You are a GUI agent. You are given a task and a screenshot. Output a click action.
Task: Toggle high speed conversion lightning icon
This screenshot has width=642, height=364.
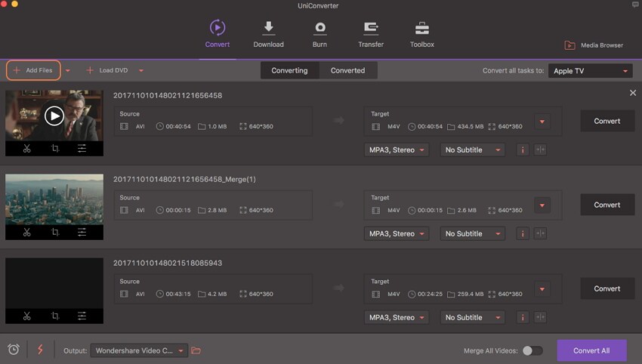pos(40,349)
